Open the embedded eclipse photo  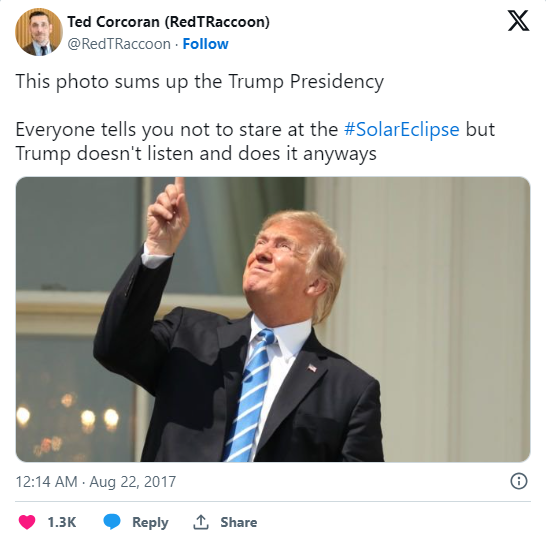[x=273, y=319]
